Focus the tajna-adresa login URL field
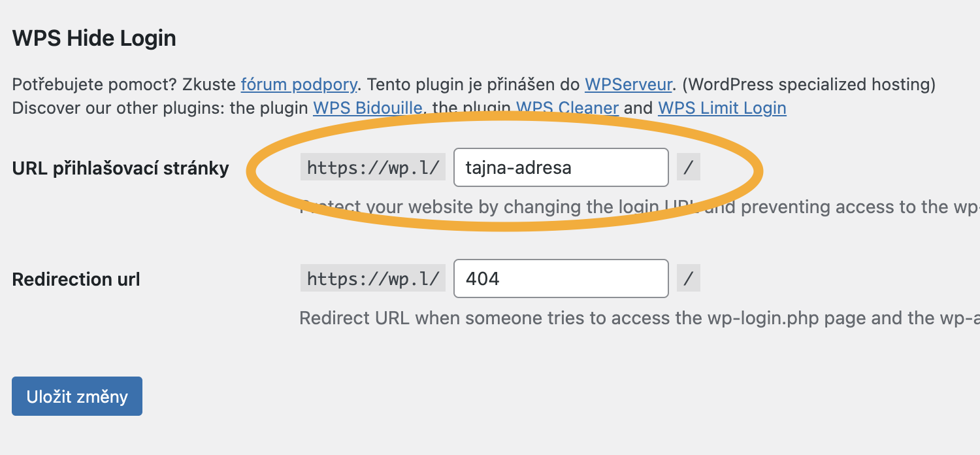Screen dimensions: 980x455 click(x=561, y=167)
